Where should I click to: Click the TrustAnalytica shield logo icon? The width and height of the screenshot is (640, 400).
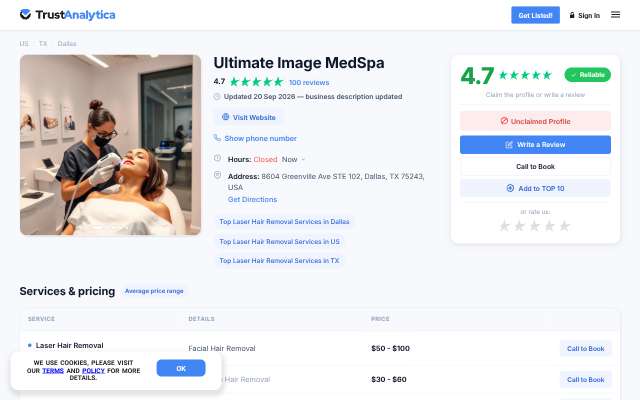tap(25, 15)
